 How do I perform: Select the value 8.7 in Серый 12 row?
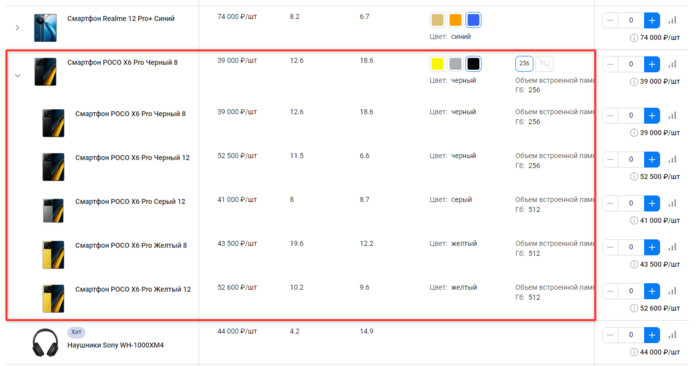[365, 200]
